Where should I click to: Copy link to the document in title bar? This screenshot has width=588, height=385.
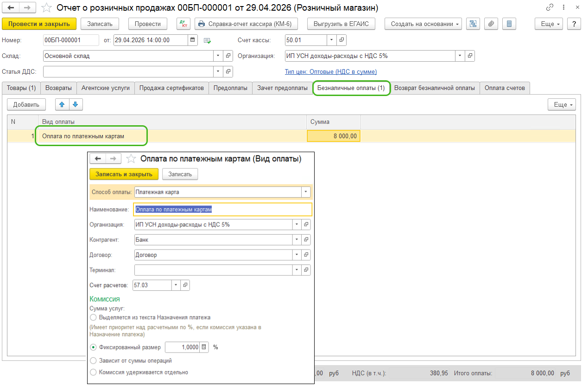point(550,7)
